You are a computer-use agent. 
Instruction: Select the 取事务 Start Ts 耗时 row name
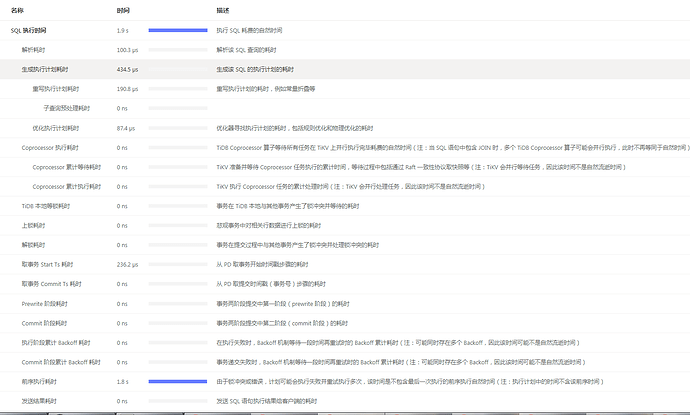coord(48,264)
